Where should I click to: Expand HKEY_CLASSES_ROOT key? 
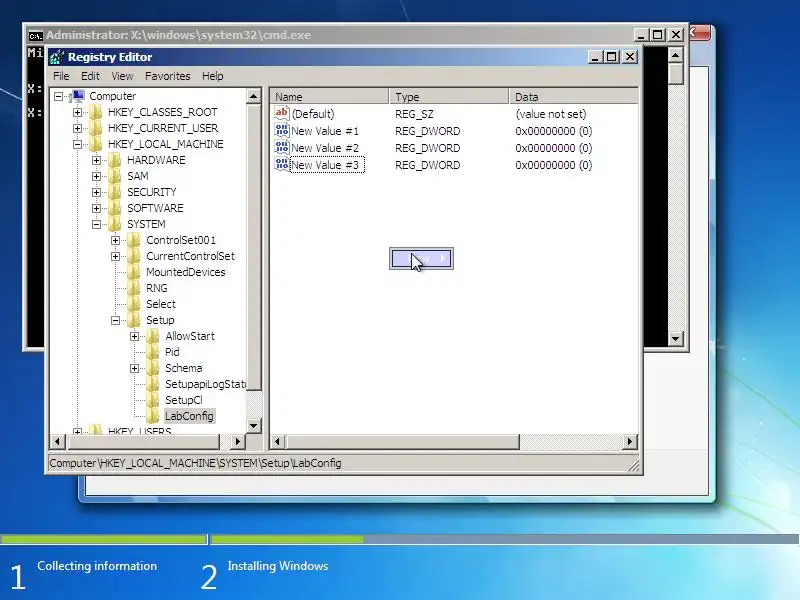77,112
